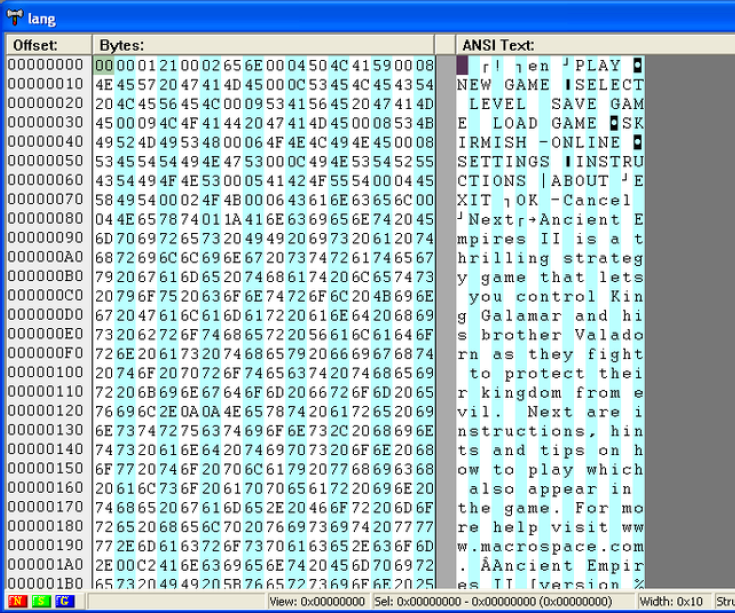Click 'w.macrospace.com' in ANSI text
This screenshot has height=613, width=735.
(x=550, y=546)
